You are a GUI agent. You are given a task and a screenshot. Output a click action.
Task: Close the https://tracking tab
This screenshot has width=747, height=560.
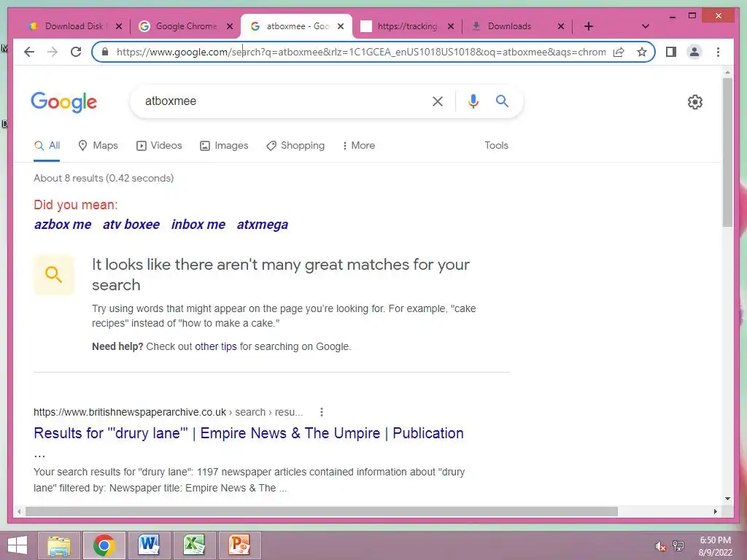[451, 26]
